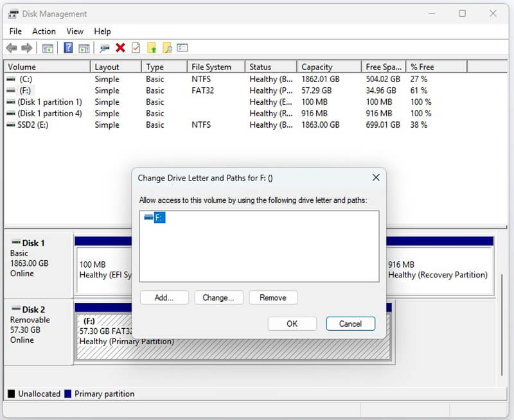Click Show/Hide Action Pane toolbar icon
The height and width of the screenshot is (420, 514).
pyautogui.click(x=84, y=49)
